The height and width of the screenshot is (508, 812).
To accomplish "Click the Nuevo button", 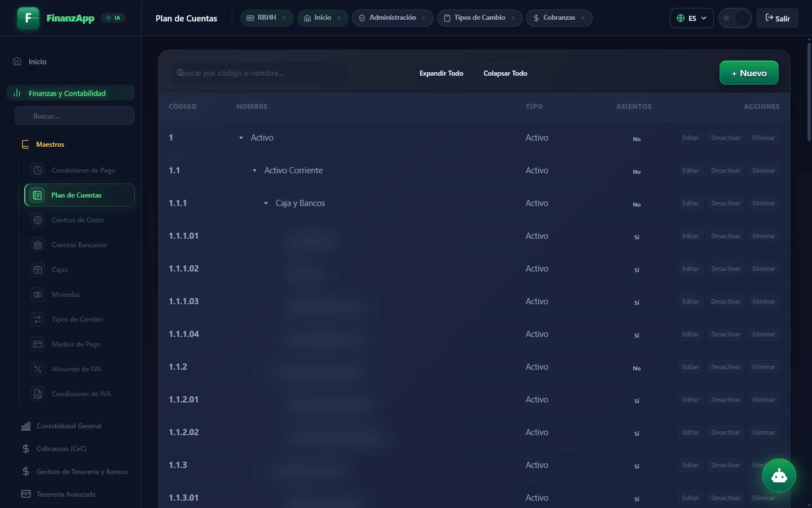I will tap(749, 73).
